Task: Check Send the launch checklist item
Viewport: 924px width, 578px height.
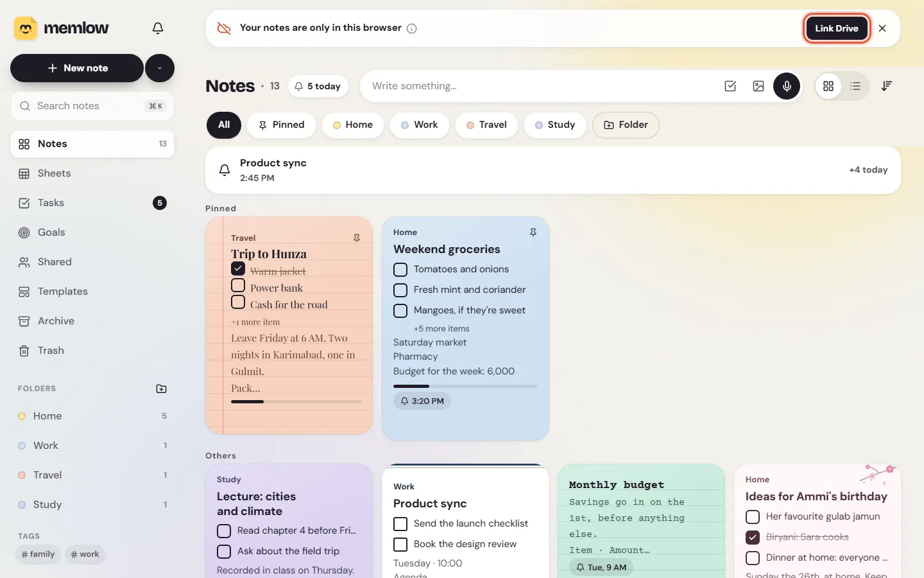Action: click(x=400, y=524)
